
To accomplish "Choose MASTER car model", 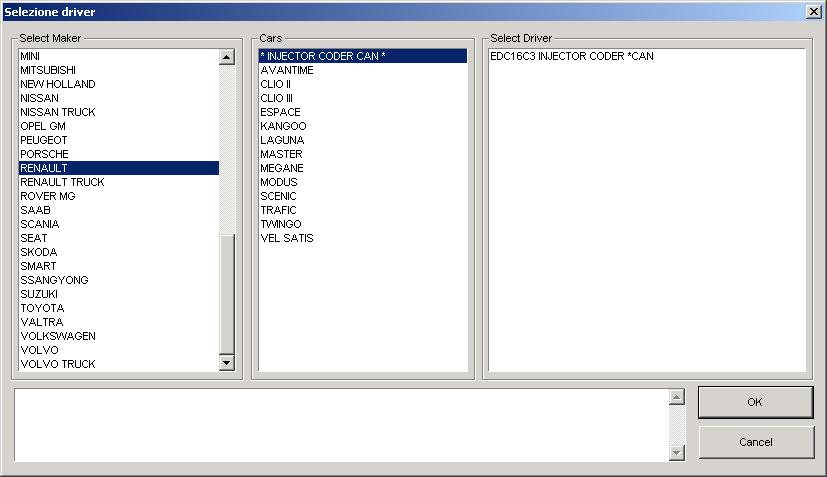I will point(363,154).
